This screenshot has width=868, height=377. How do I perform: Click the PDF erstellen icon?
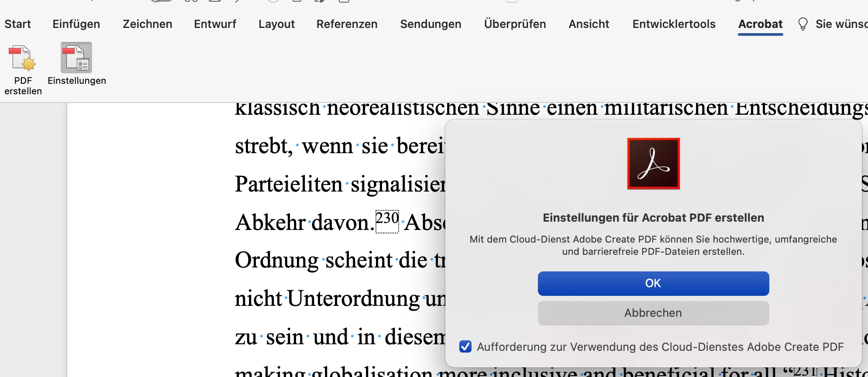coord(22,58)
